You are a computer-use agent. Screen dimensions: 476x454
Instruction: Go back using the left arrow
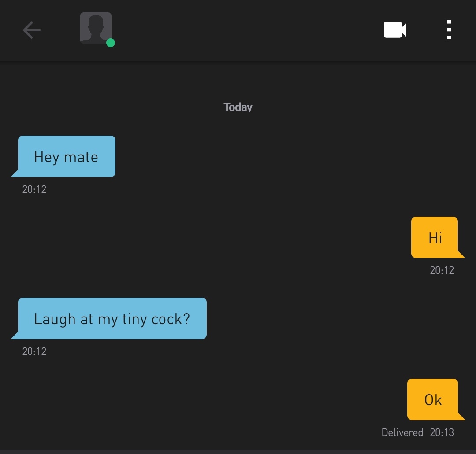click(x=32, y=30)
